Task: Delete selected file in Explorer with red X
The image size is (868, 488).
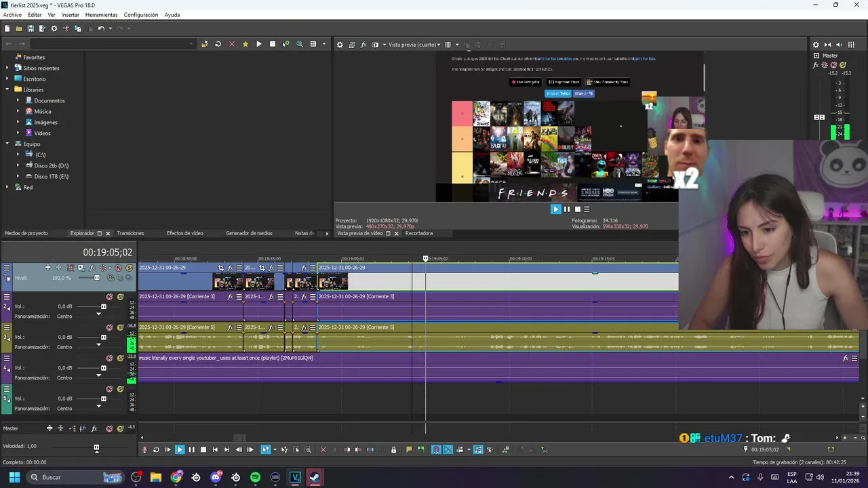Action: coord(231,44)
